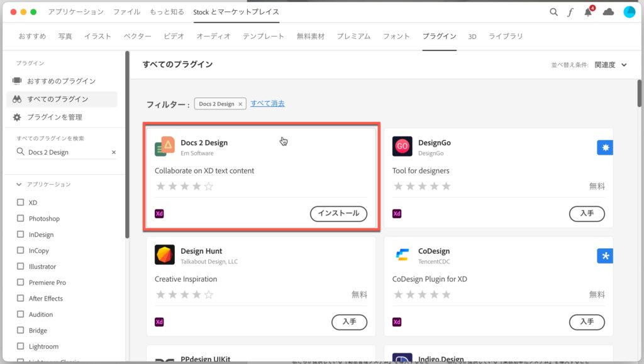Switch to the 3D category tab
The width and height of the screenshot is (644, 364).
pos(472,36)
